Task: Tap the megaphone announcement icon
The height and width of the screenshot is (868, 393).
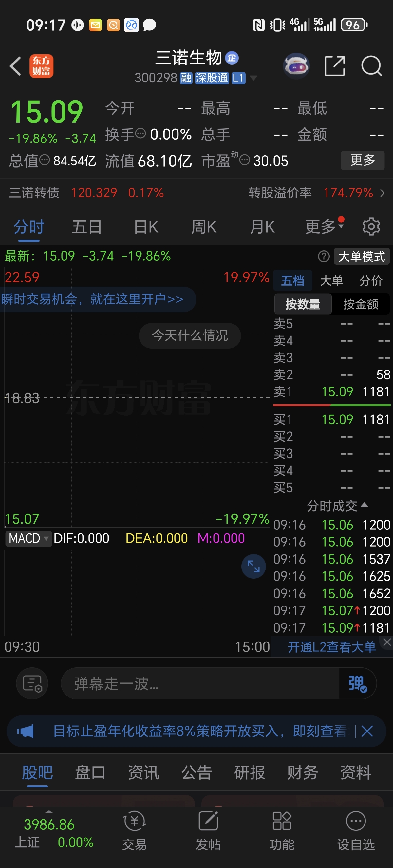Action: (x=26, y=731)
